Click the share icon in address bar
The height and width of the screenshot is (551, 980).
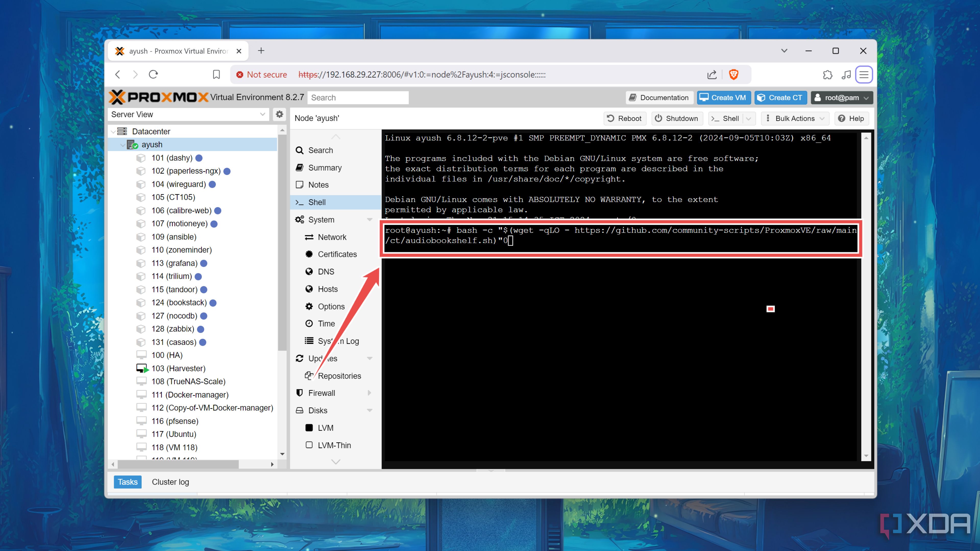(x=712, y=74)
